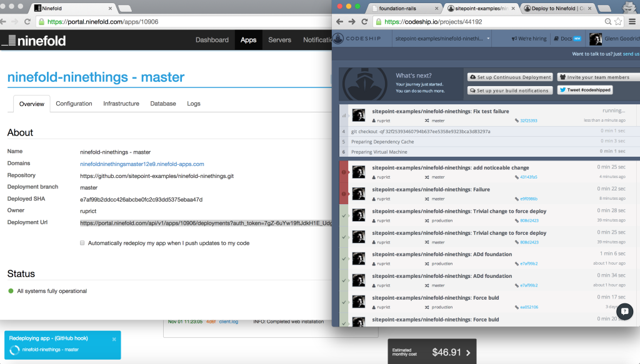Open the user avatar on the Fix test failure build
The image size is (640, 364).
click(359, 115)
